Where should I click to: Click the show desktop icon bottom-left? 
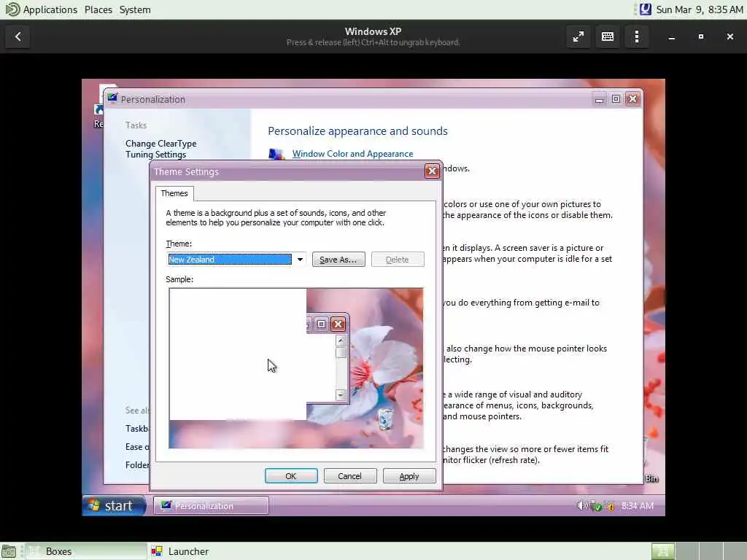(x=9, y=551)
